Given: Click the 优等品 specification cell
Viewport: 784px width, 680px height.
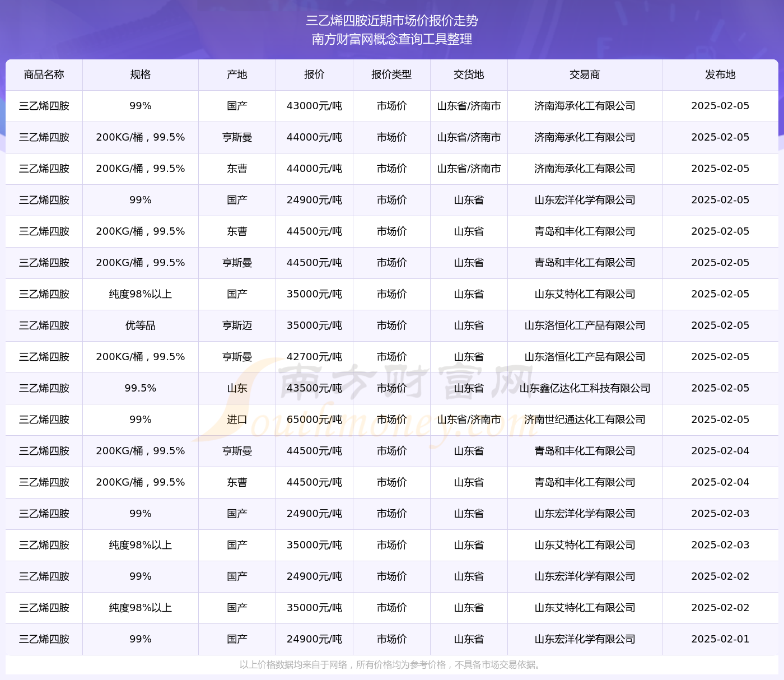Looking at the screenshot, I should pyautogui.click(x=141, y=325).
